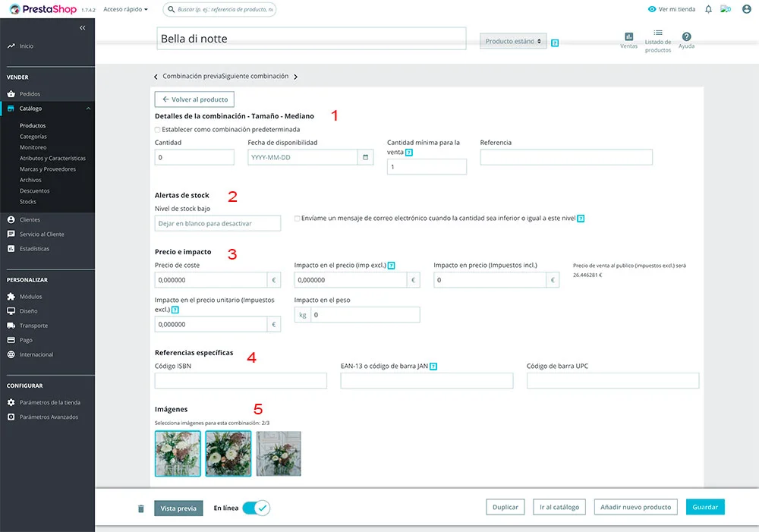Click the Duplicar button
The image size is (759, 532).
[x=505, y=507]
